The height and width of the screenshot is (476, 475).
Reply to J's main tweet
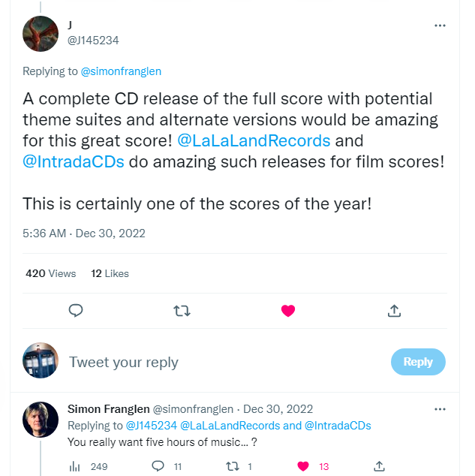[75, 310]
